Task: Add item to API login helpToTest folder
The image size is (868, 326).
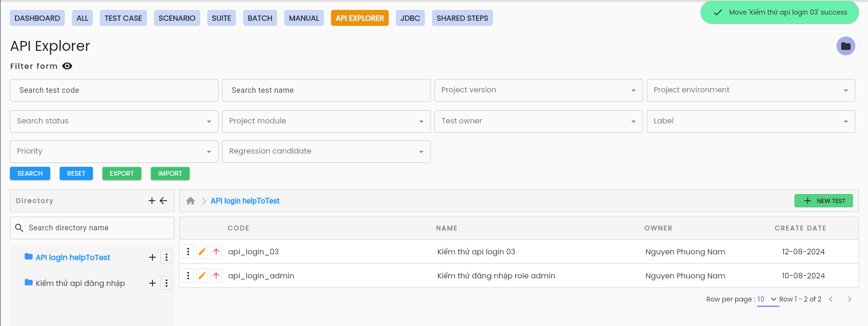Action: click(x=152, y=257)
